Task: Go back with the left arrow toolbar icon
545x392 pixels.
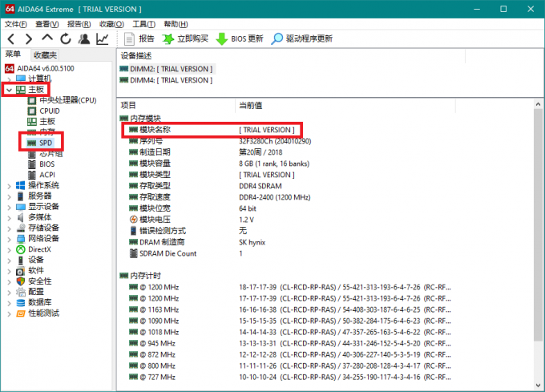Action: click(11, 38)
